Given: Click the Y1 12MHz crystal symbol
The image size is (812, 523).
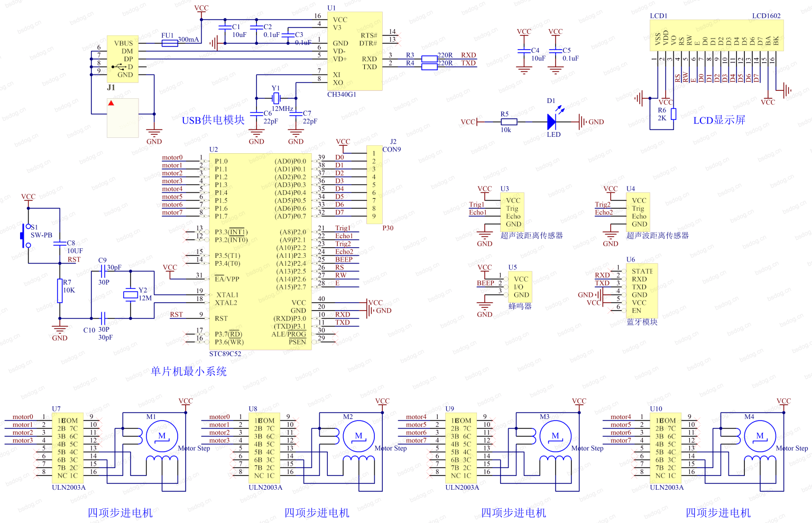Looking at the screenshot, I should point(275,98).
